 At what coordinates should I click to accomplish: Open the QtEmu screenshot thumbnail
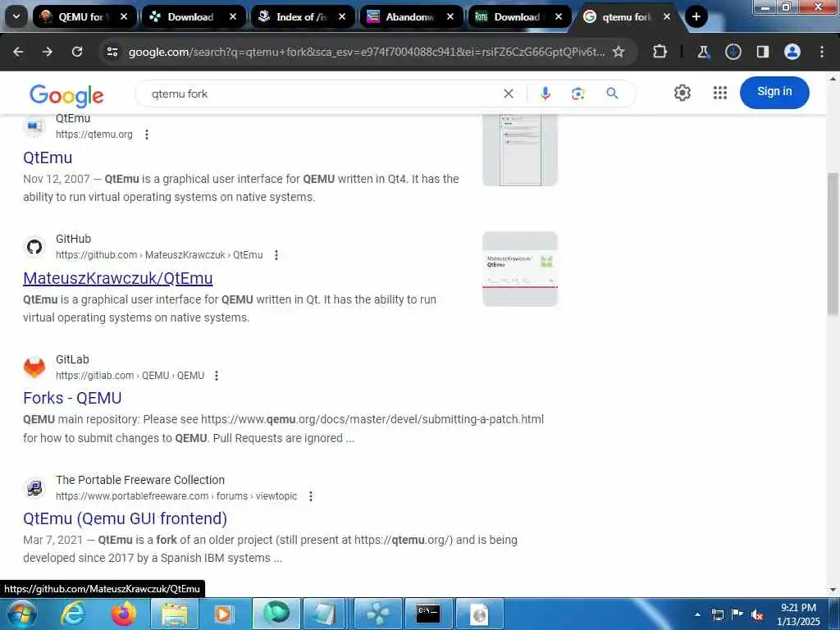pyautogui.click(x=520, y=150)
